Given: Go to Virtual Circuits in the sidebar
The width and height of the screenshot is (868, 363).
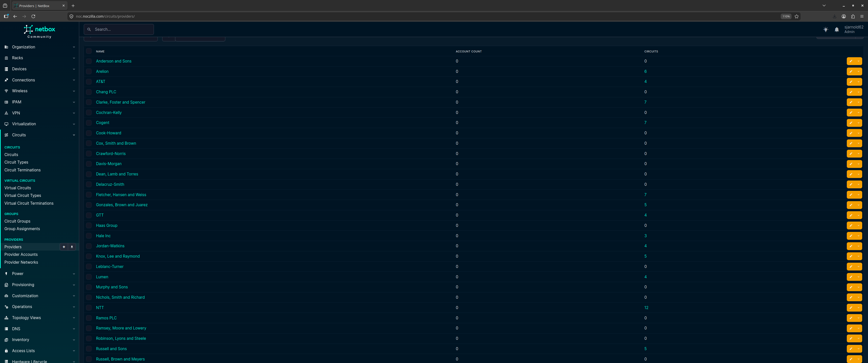Looking at the screenshot, I should pyautogui.click(x=17, y=188).
